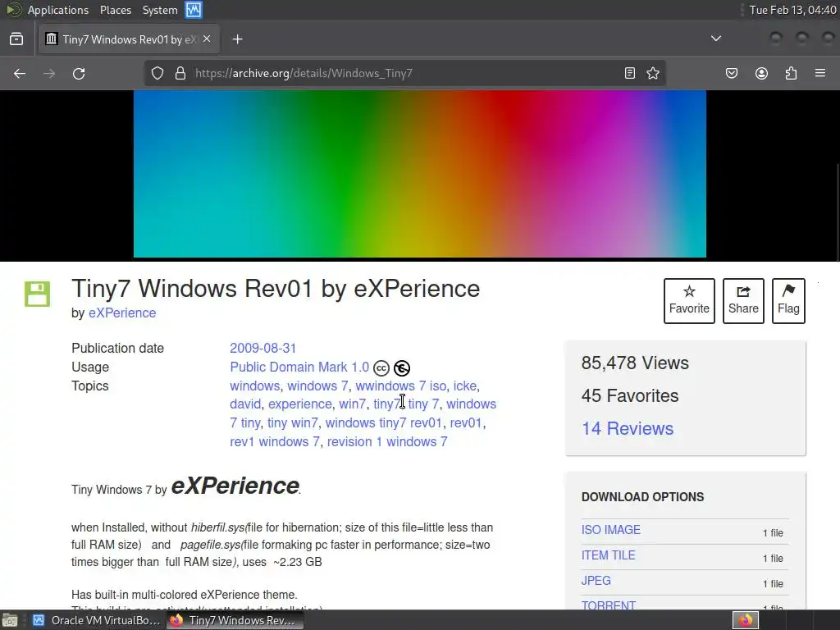Viewport: 840px width, 630px height.
Task: Open the Firefox hamburger application menu
Action: coord(820,73)
